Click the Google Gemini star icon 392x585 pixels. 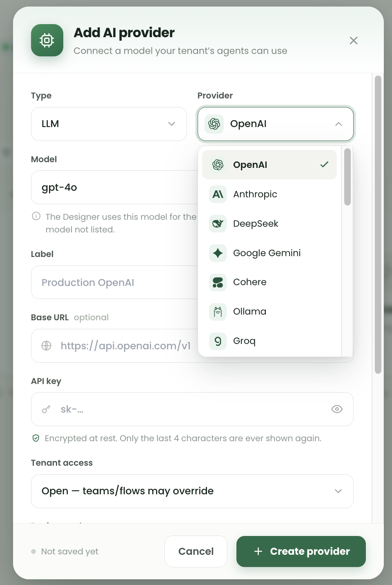[218, 253]
